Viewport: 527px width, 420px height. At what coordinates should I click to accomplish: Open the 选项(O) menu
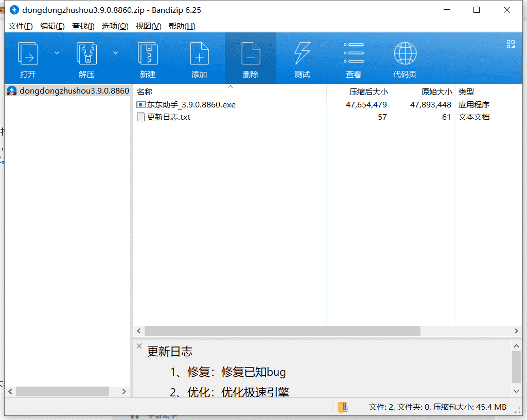tap(115, 26)
